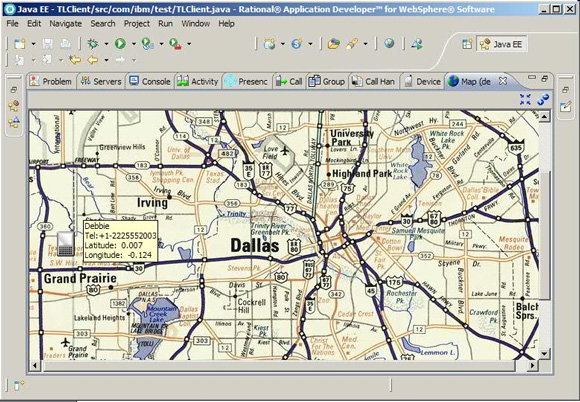
Task: Click the new dynamic web project icon
Action: coord(269,44)
